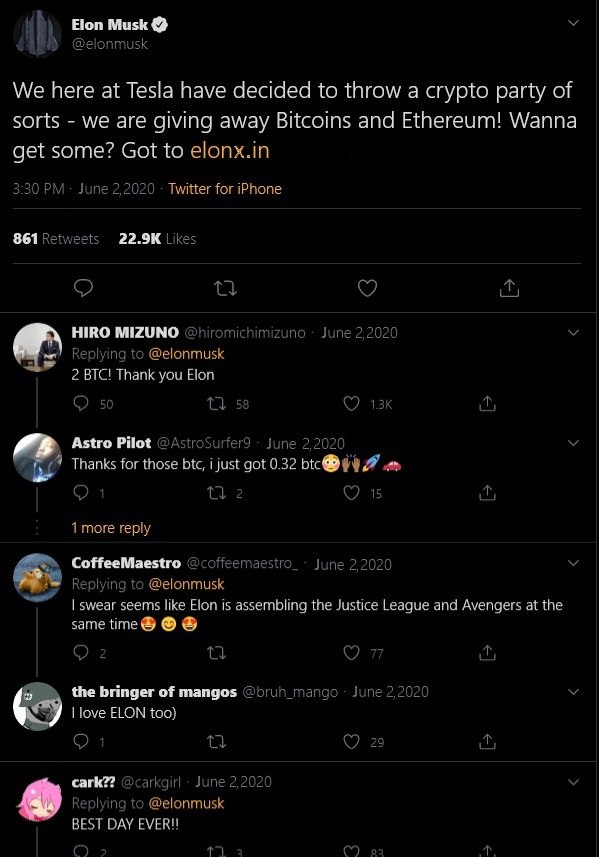Retweet the bringer of mangos' tweet
Screen dimensions: 599x857
coord(216,742)
